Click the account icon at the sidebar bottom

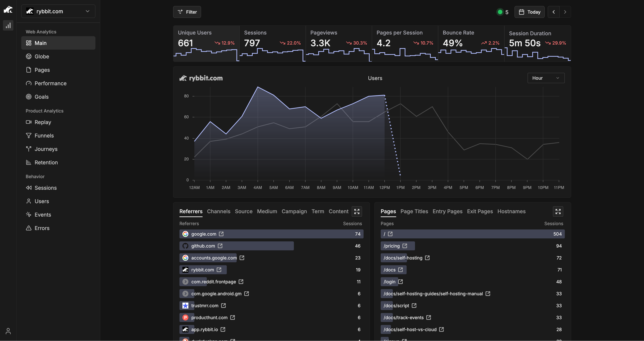[x=8, y=331]
